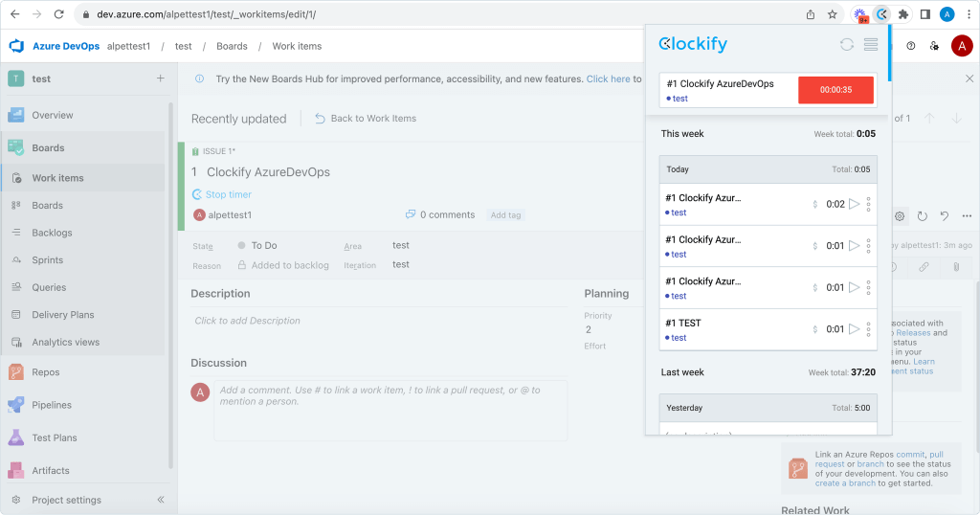Stop the running 00:00:35 timer
980x515 pixels.
tap(835, 90)
